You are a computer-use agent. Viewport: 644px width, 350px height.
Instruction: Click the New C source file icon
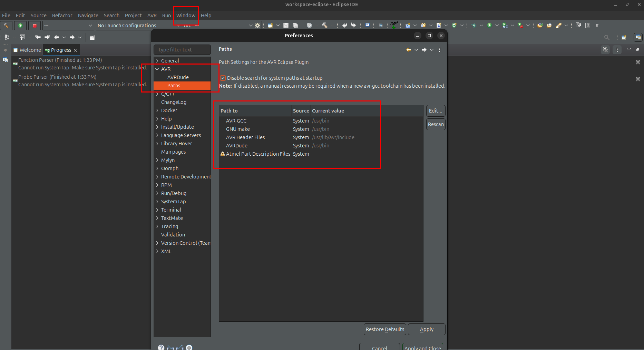point(439,25)
